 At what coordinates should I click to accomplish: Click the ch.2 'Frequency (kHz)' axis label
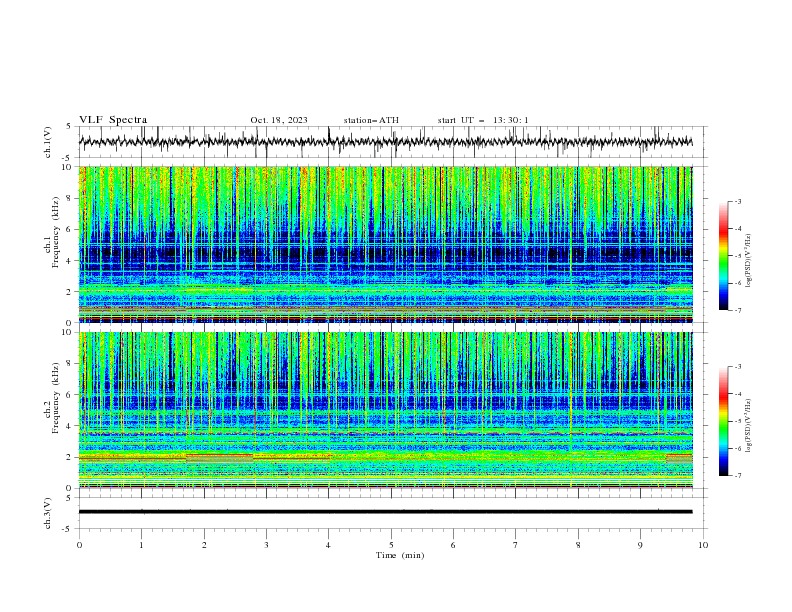[x=56, y=398]
